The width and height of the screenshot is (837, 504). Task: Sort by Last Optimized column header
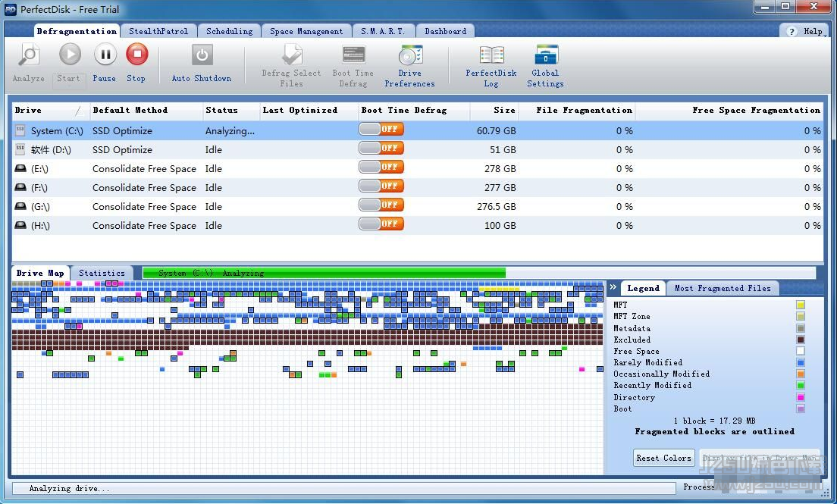tap(309, 110)
